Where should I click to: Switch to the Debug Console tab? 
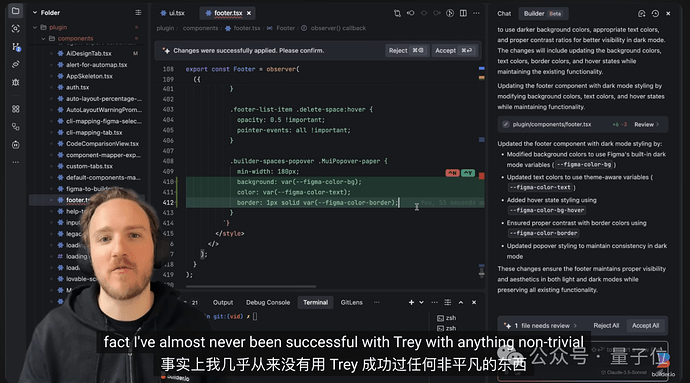click(268, 302)
